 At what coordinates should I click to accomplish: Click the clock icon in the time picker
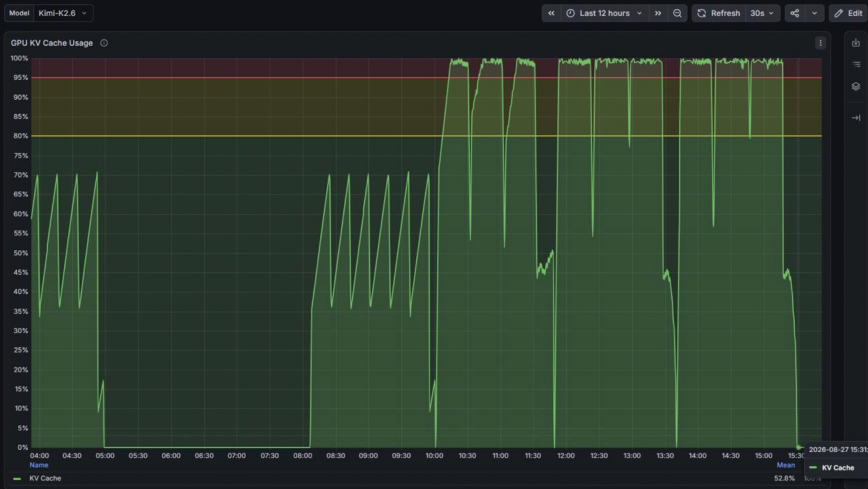click(x=570, y=13)
